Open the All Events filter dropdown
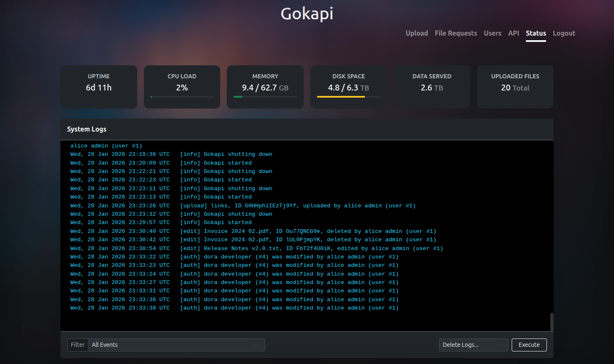614x364 pixels. (x=177, y=345)
